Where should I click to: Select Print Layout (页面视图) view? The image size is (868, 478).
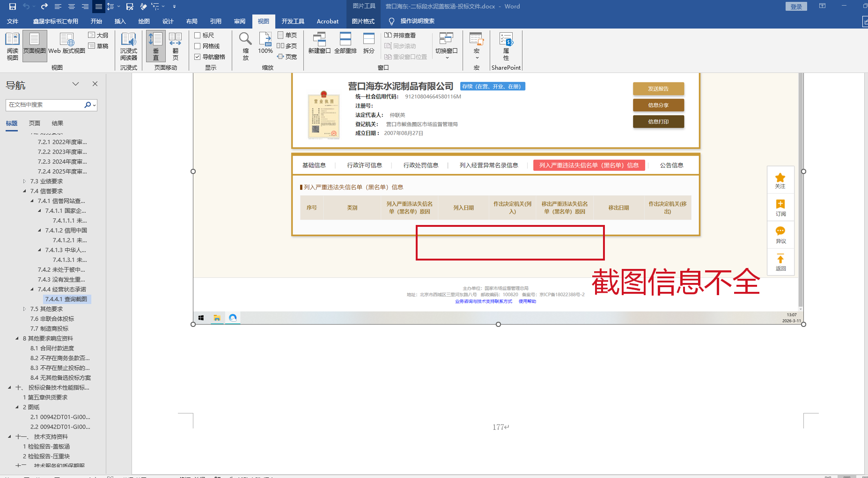point(35,46)
